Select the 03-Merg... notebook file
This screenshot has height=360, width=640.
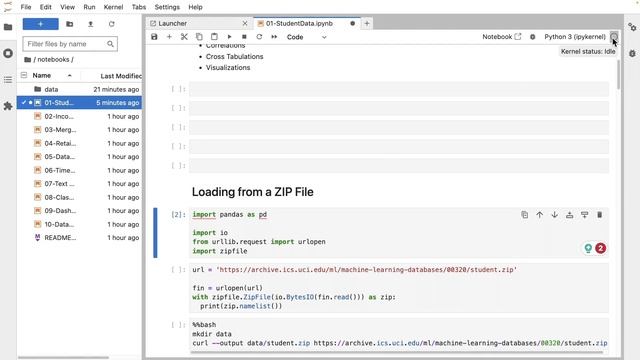click(x=80, y=130)
